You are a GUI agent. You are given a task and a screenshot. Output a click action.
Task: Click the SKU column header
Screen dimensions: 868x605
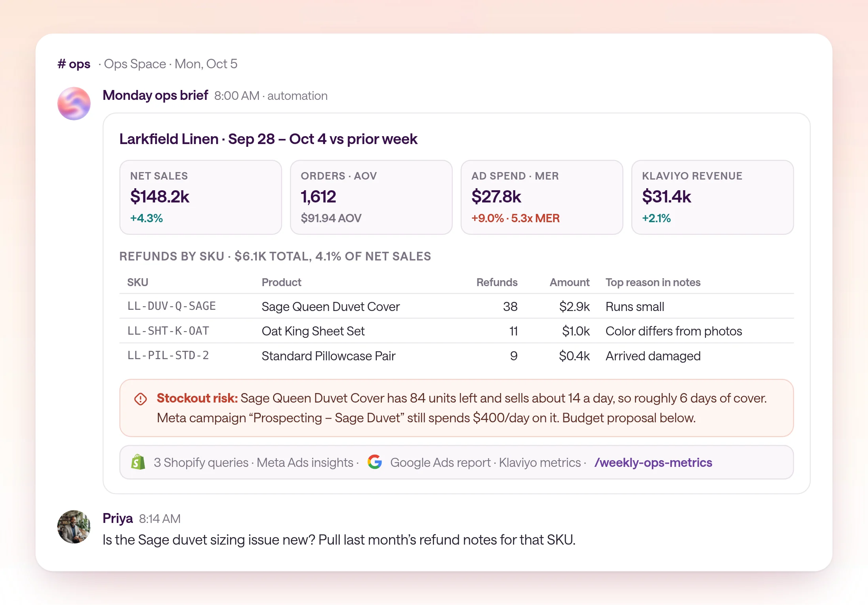tap(138, 282)
